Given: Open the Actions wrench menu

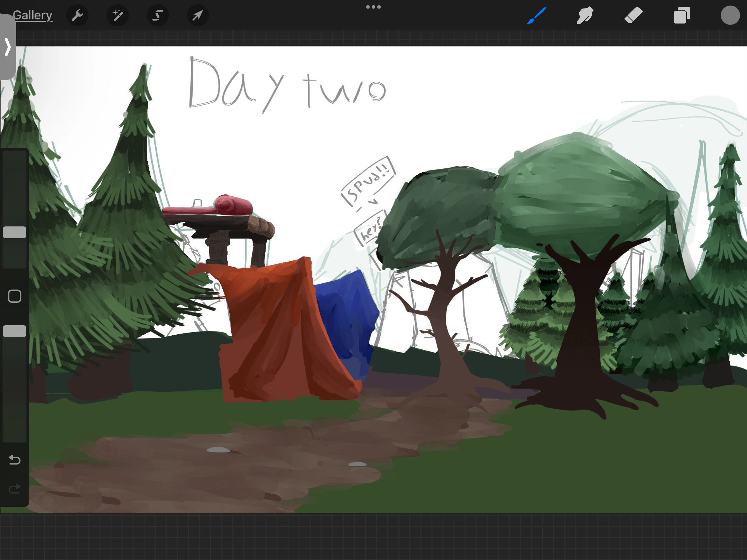Looking at the screenshot, I should pos(77,16).
